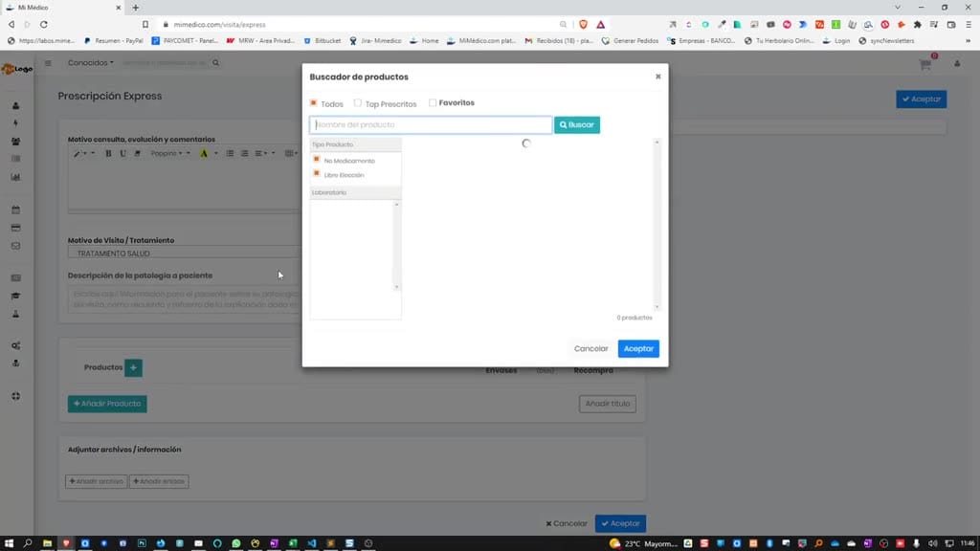Click the header search magnifier icon

[215, 62]
